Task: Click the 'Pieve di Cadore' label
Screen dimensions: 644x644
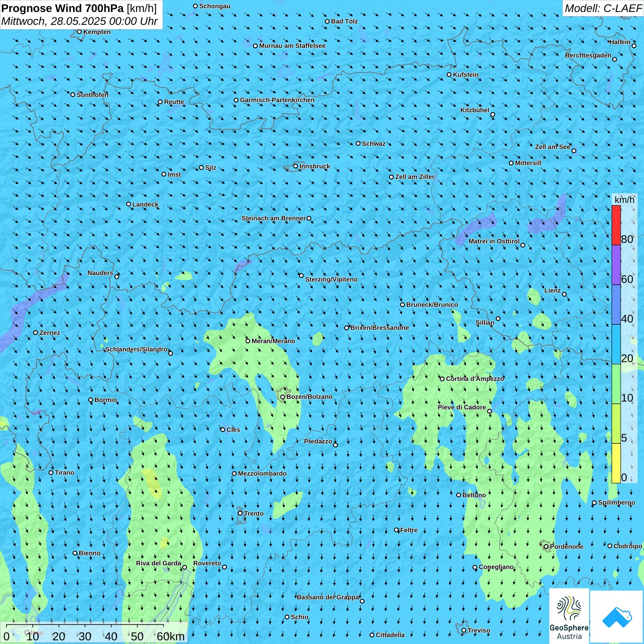Action: (462, 407)
